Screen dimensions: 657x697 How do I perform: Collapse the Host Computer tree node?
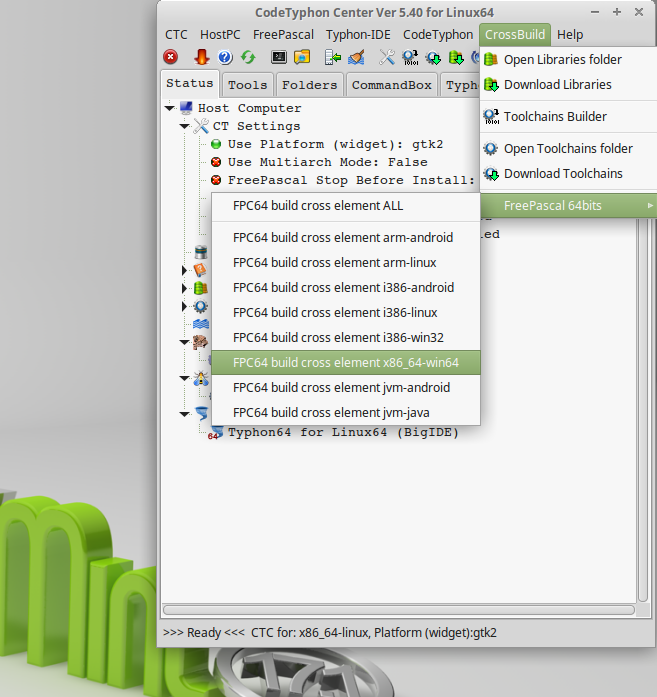pos(169,108)
